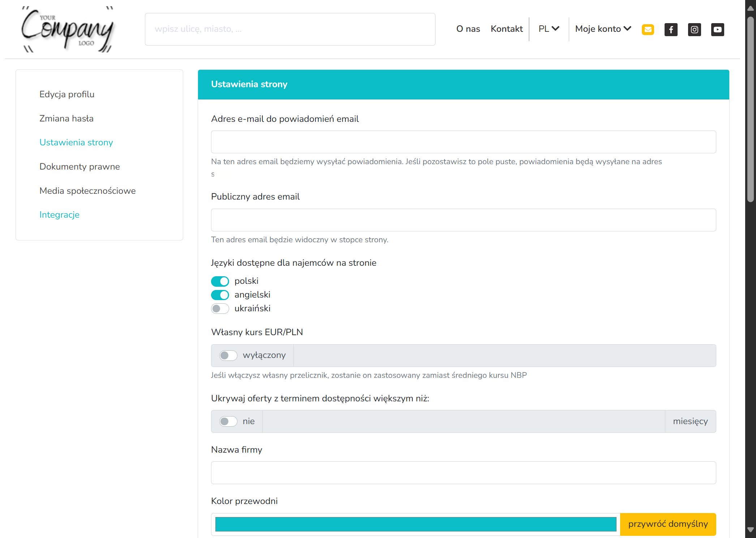Open the Instagram icon link
This screenshot has height=538, width=756.
[694, 29]
